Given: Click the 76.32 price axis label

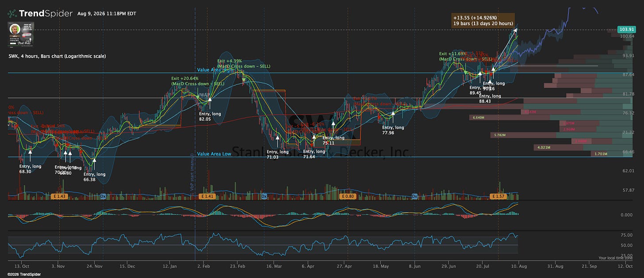Looking at the screenshot, I should point(628,113).
